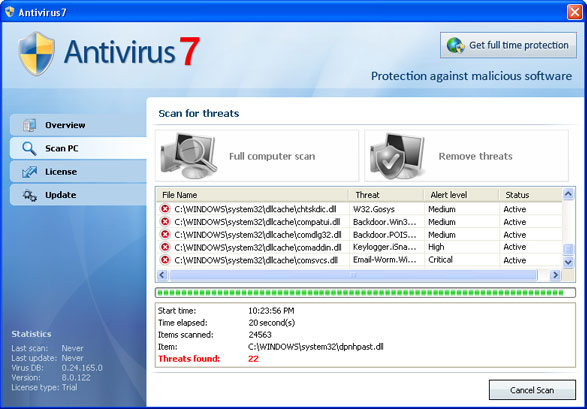Click red X icon beside chtskdic.dll
Image resolution: width=587 pixels, height=409 pixels.
pyautogui.click(x=165, y=209)
